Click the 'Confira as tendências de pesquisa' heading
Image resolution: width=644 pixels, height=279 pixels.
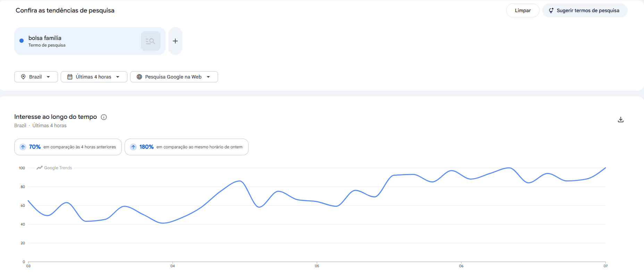click(x=65, y=10)
